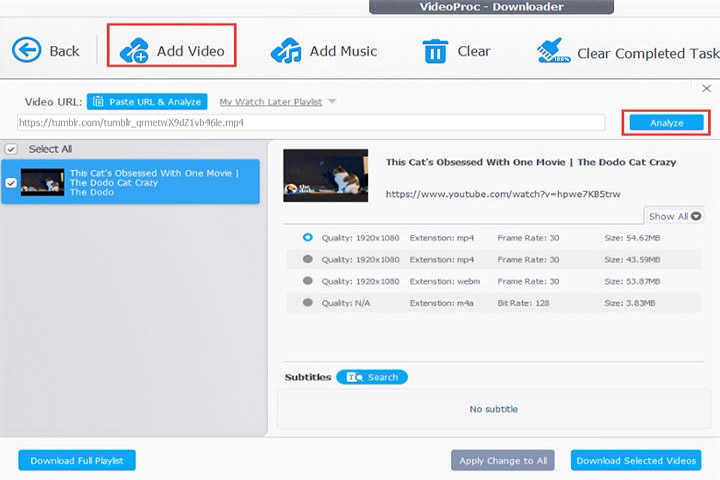Select the 54.62MB mp4 quality option
Image resolution: width=720 pixels, height=480 pixels.
click(308, 237)
